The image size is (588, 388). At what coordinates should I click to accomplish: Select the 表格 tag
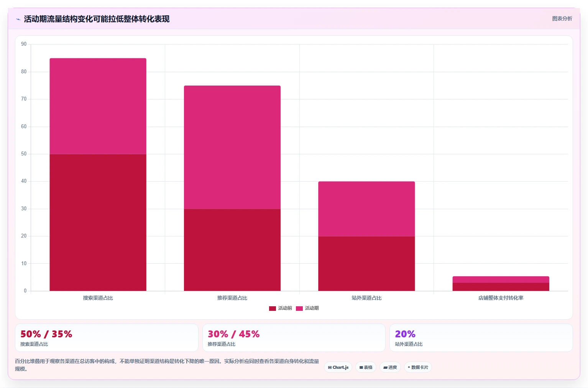click(x=366, y=367)
